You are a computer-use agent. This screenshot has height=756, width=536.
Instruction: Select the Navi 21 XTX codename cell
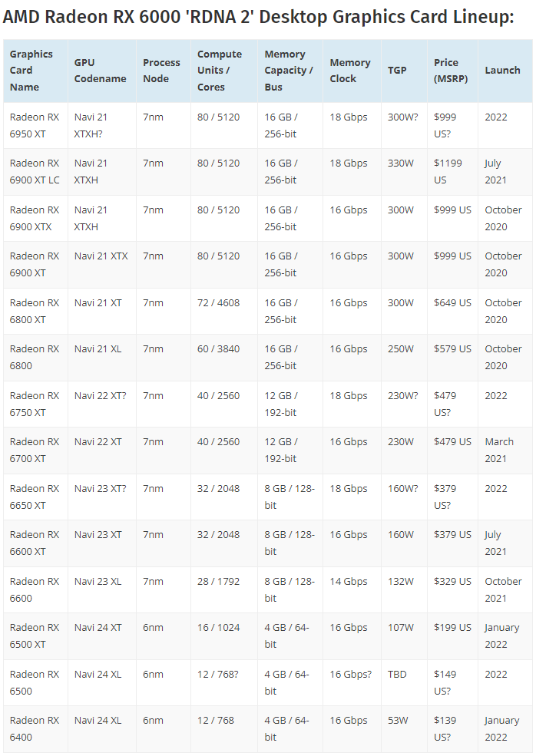[x=101, y=256]
